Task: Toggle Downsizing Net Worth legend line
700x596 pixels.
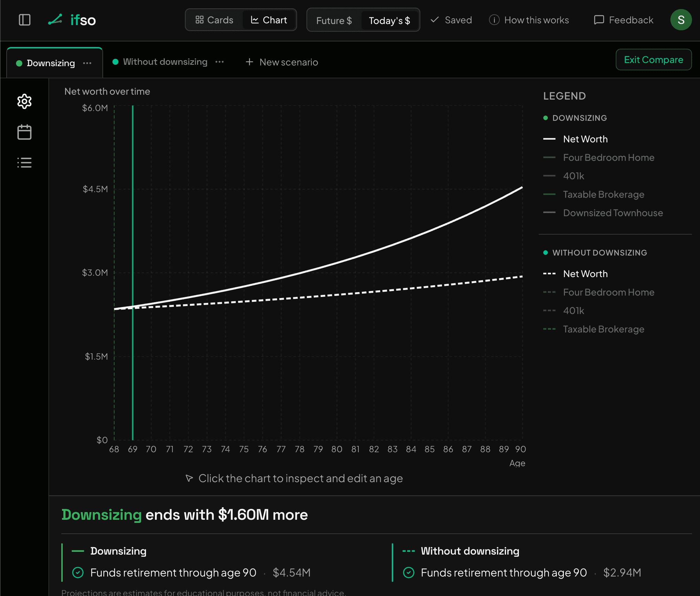Action: point(575,139)
